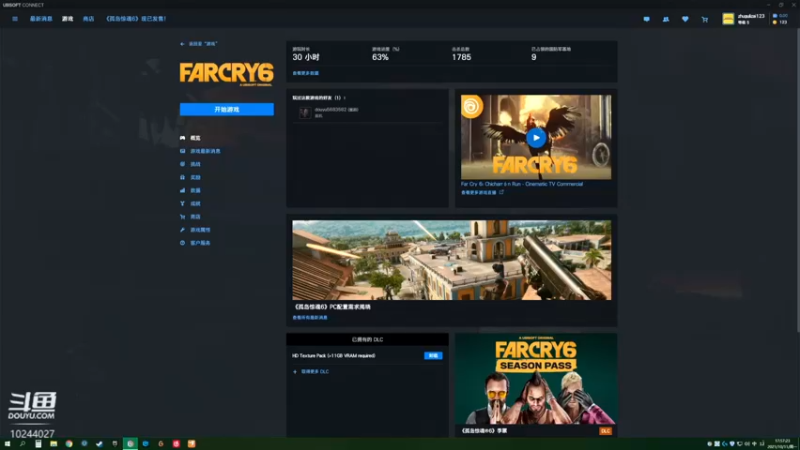The height and width of the screenshot is (450, 800).
Task: Open the Windows Start button
Action: click(x=7, y=444)
